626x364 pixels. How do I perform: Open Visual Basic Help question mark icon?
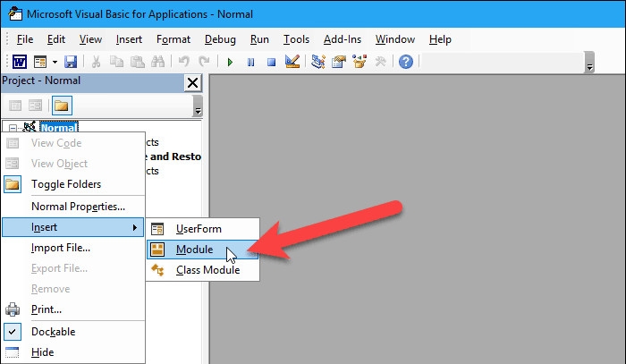(x=406, y=62)
